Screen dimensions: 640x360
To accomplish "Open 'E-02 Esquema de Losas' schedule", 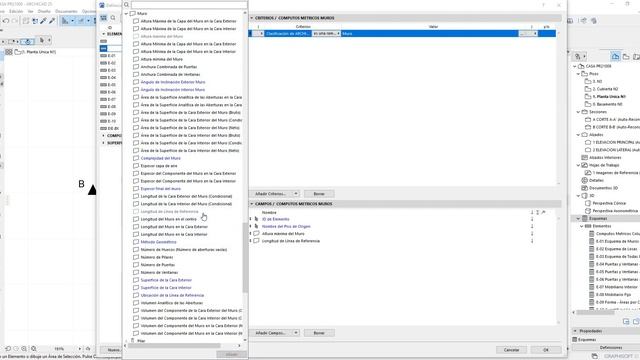I will coord(616,249).
